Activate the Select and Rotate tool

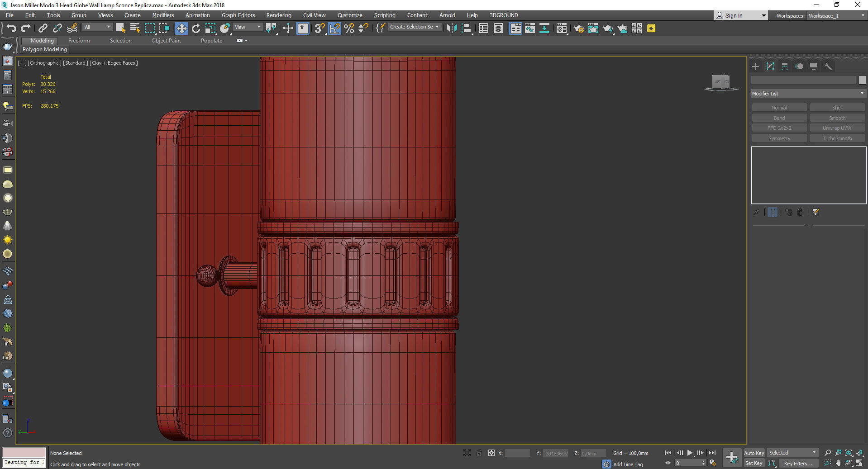196,28
